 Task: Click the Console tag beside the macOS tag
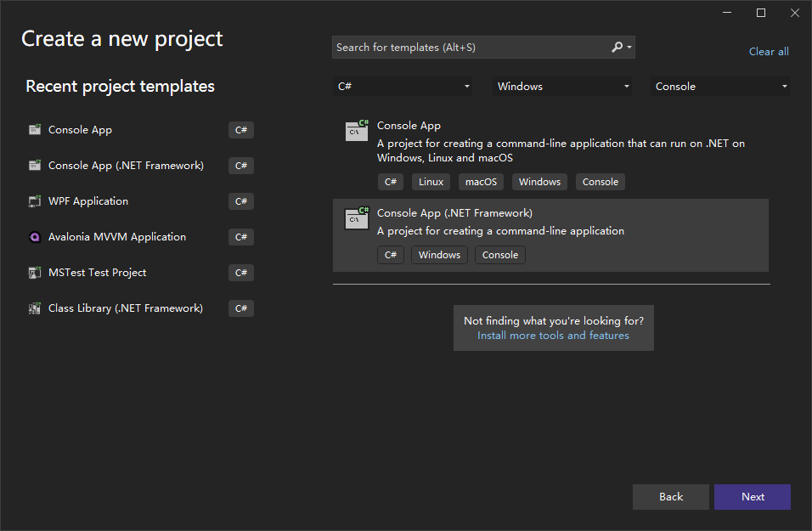(601, 182)
